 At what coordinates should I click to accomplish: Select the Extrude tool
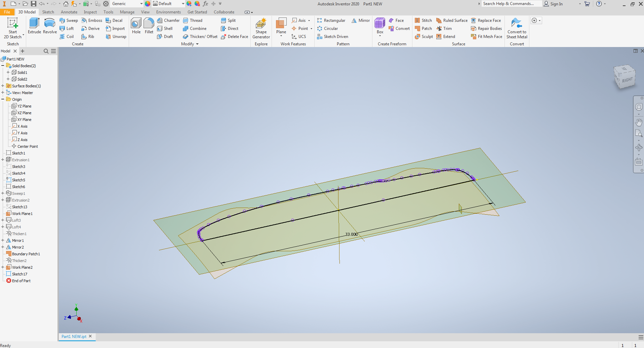tap(34, 27)
